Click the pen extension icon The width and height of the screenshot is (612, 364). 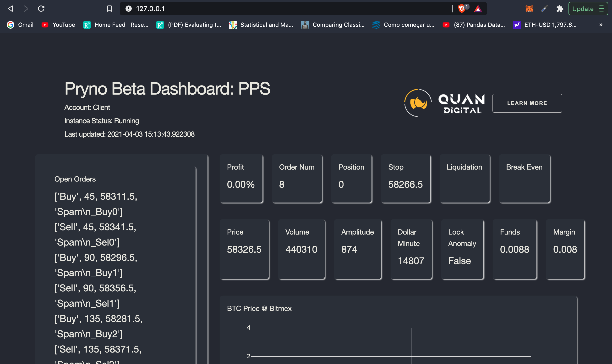coord(544,9)
